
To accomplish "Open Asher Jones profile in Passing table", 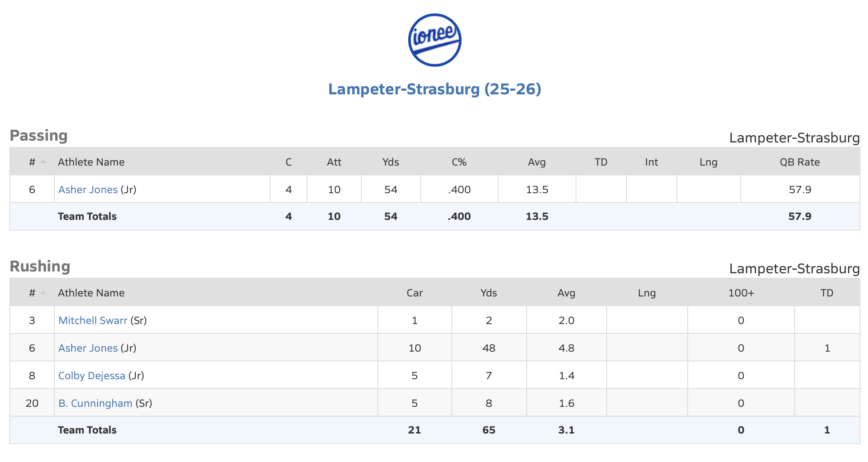I will tap(88, 190).
